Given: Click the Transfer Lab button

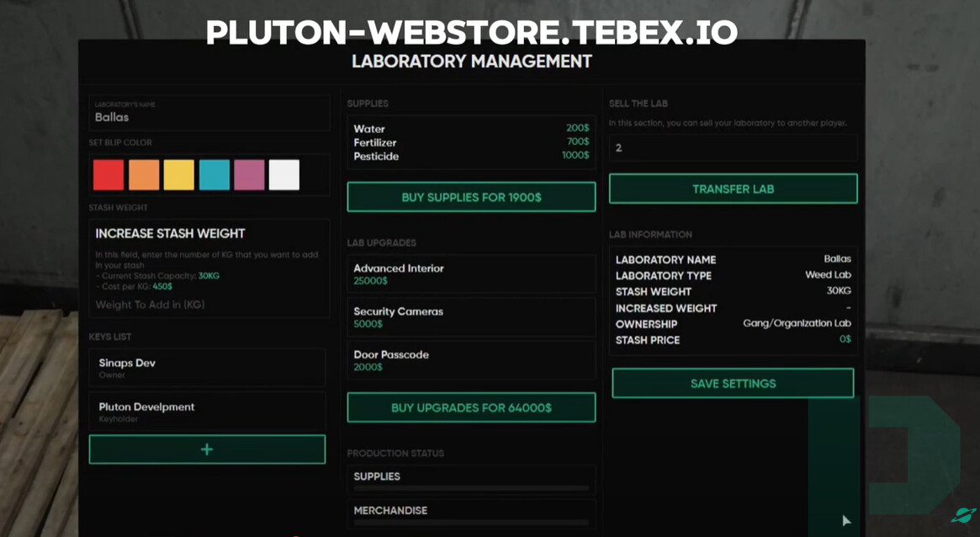Looking at the screenshot, I should (x=734, y=189).
